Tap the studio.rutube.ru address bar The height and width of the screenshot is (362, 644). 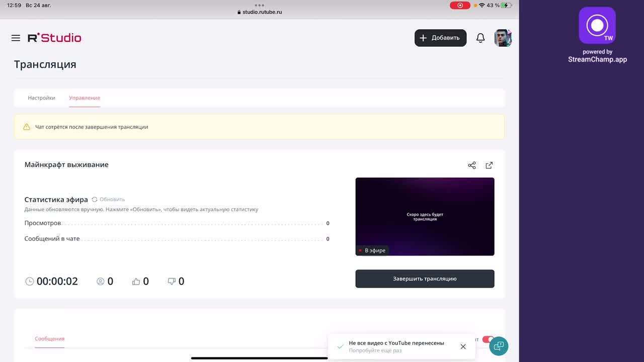point(260,12)
